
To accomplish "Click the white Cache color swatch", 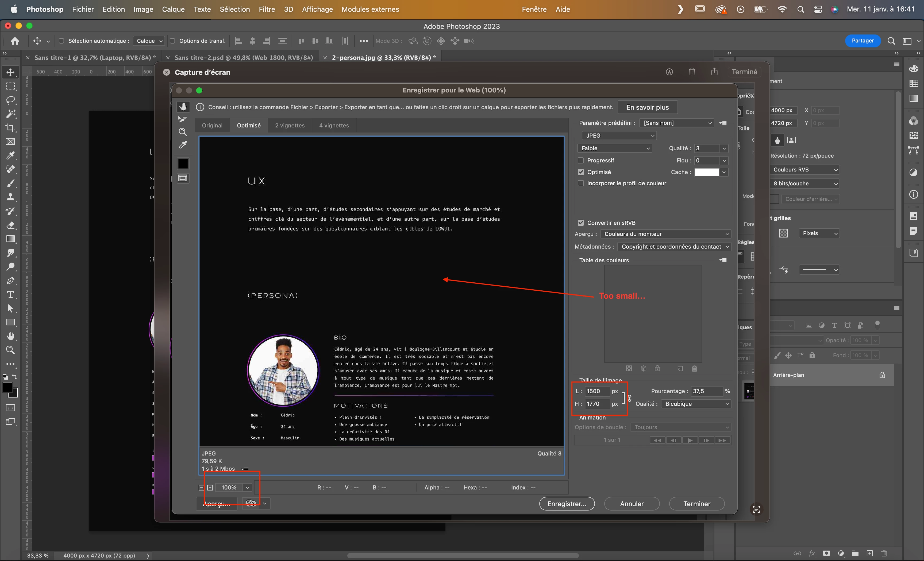I will pyautogui.click(x=707, y=172).
